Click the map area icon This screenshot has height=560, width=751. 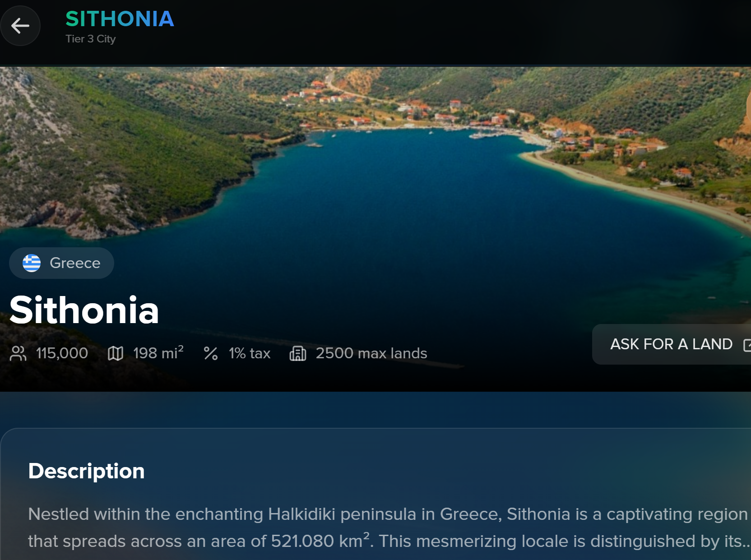click(116, 353)
